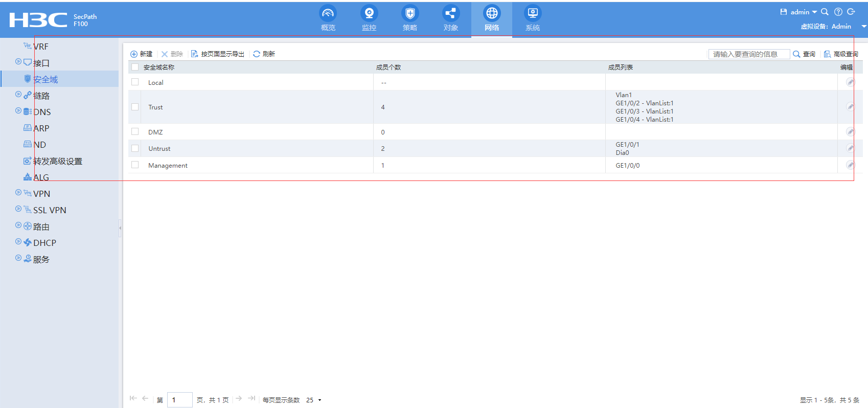Sort by the 成员个数 column header
The height and width of the screenshot is (408, 868).
click(389, 67)
